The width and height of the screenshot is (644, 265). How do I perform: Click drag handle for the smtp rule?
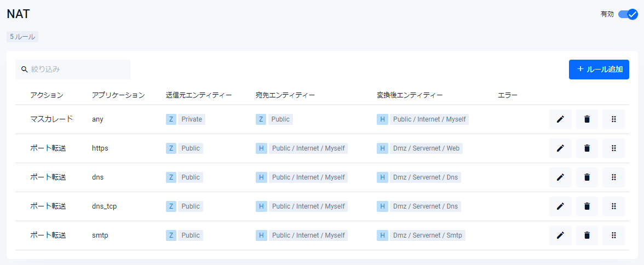614,235
